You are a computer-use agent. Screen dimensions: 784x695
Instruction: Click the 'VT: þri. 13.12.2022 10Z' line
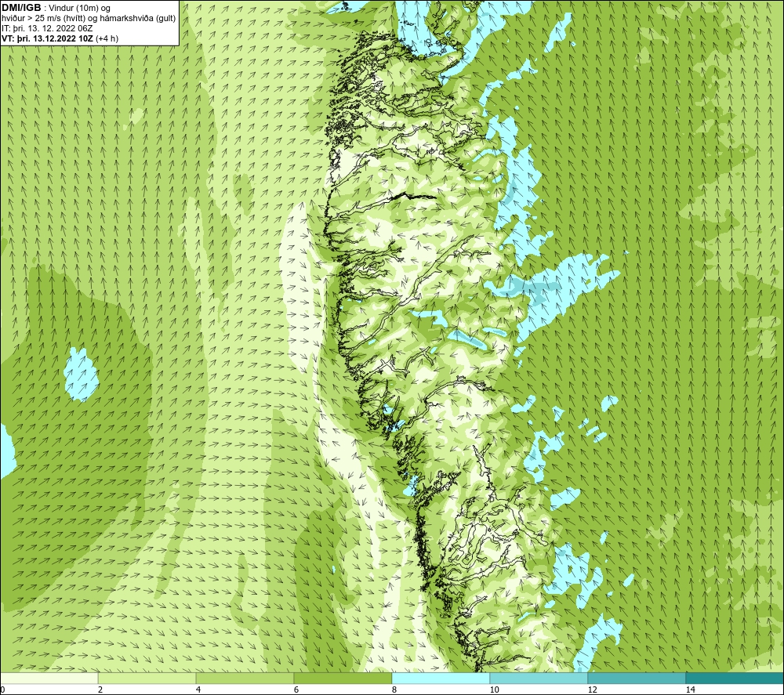(x=60, y=38)
